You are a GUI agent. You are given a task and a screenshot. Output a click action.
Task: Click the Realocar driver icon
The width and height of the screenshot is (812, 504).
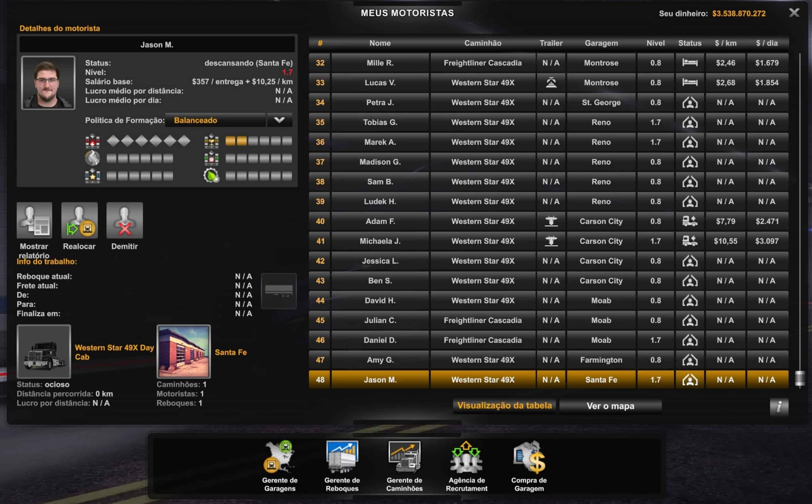click(80, 220)
